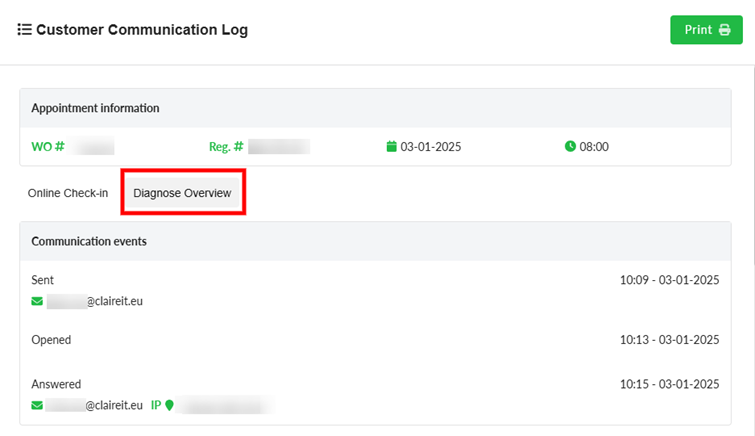This screenshot has width=755, height=436.
Task: Select the appointment time 08:00
Action: [x=594, y=147]
